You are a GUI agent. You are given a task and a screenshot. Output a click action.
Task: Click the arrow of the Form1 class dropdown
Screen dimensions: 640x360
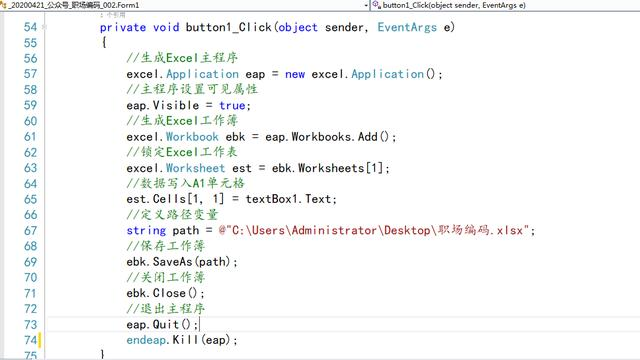pos(366,5)
